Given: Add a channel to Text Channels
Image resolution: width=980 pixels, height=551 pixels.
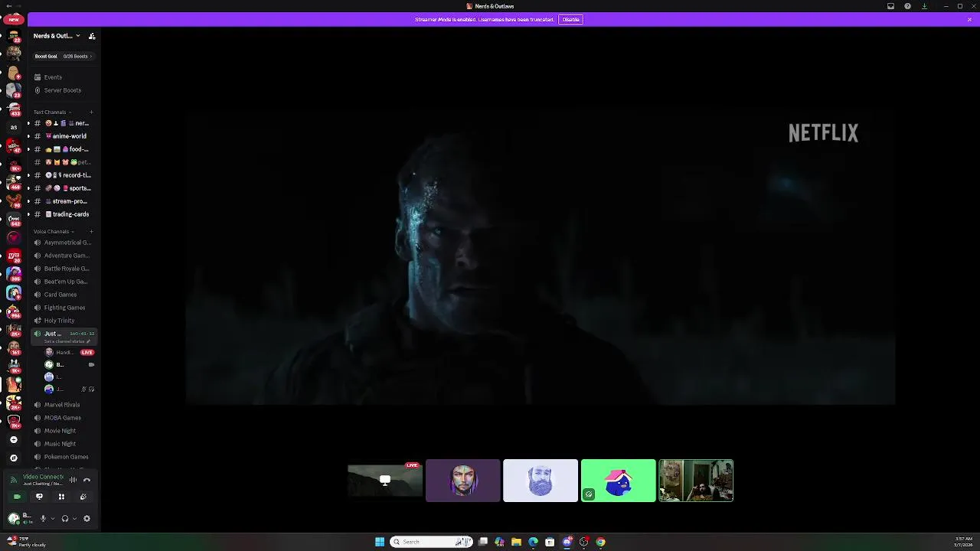Looking at the screenshot, I should pyautogui.click(x=91, y=112).
